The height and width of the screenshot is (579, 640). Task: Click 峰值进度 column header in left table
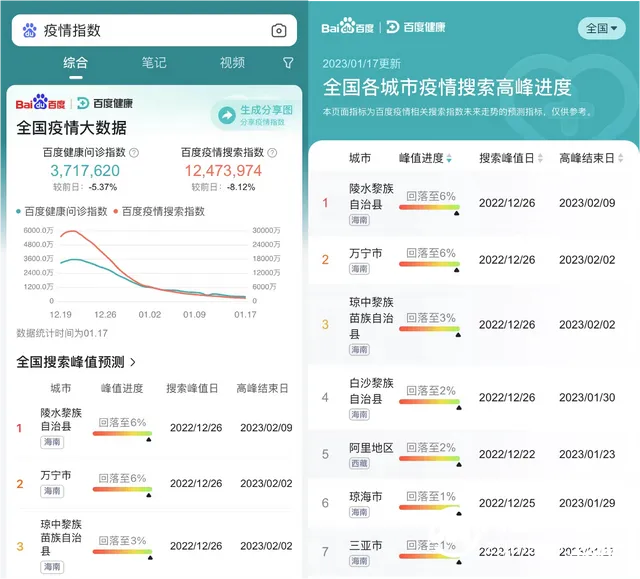(x=122, y=388)
